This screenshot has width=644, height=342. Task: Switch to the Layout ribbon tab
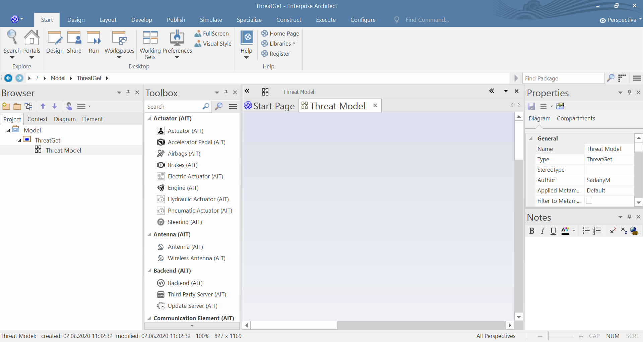tap(108, 20)
